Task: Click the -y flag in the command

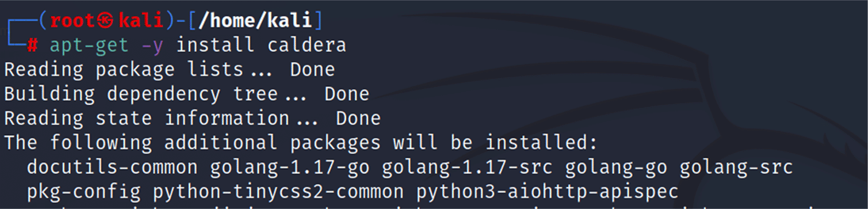Action: pyautogui.click(x=152, y=47)
